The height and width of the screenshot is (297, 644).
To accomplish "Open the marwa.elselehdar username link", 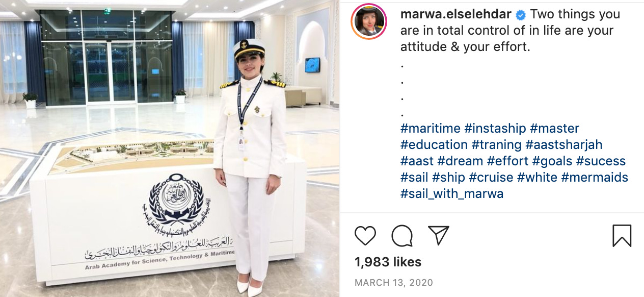I will pos(455,14).
